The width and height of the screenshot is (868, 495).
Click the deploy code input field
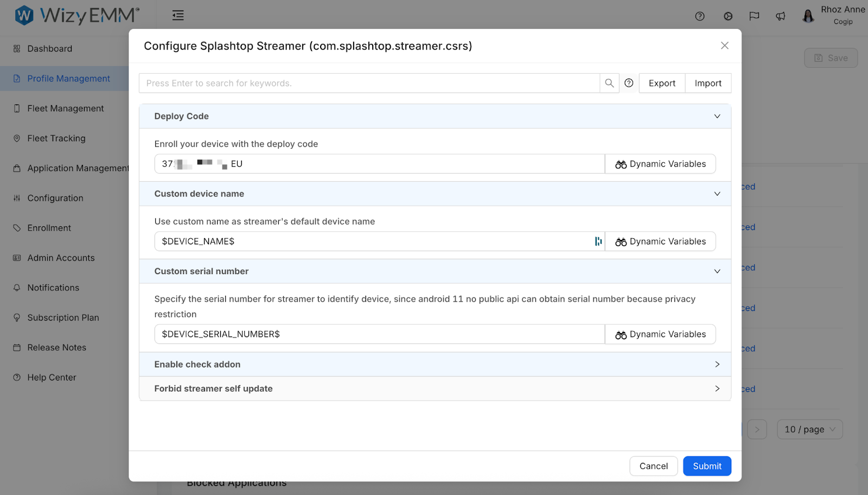(380, 164)
